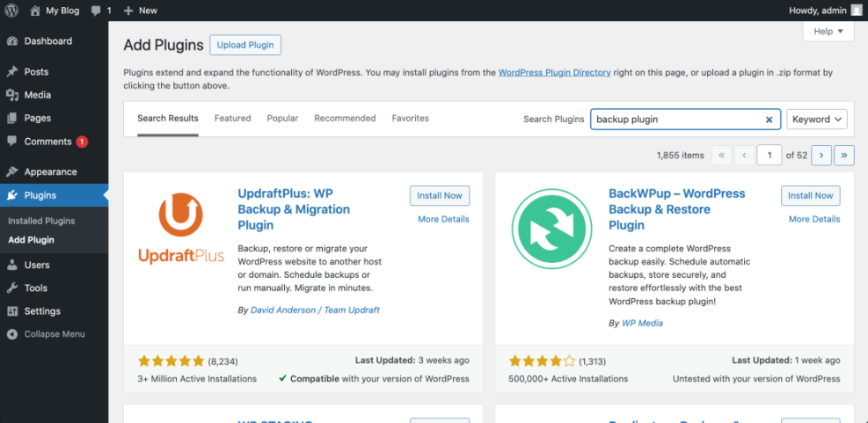Click the Appearance paintbrush icon

12,171
